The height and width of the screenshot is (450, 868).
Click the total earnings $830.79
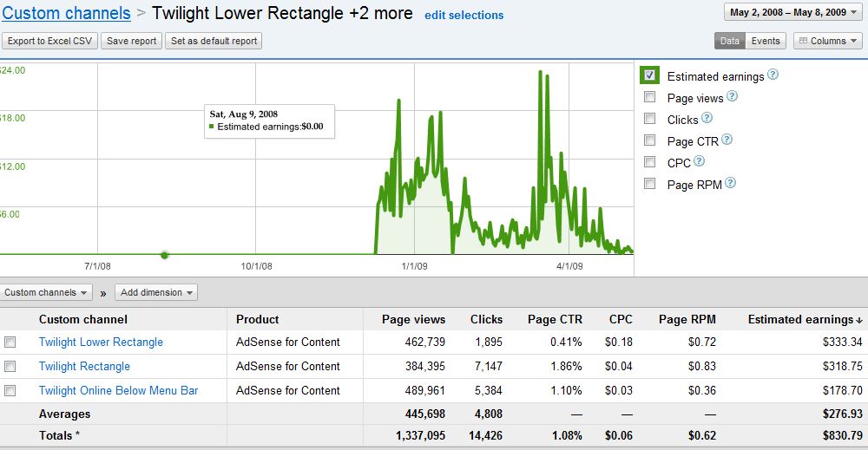click(x=842, y=435)
